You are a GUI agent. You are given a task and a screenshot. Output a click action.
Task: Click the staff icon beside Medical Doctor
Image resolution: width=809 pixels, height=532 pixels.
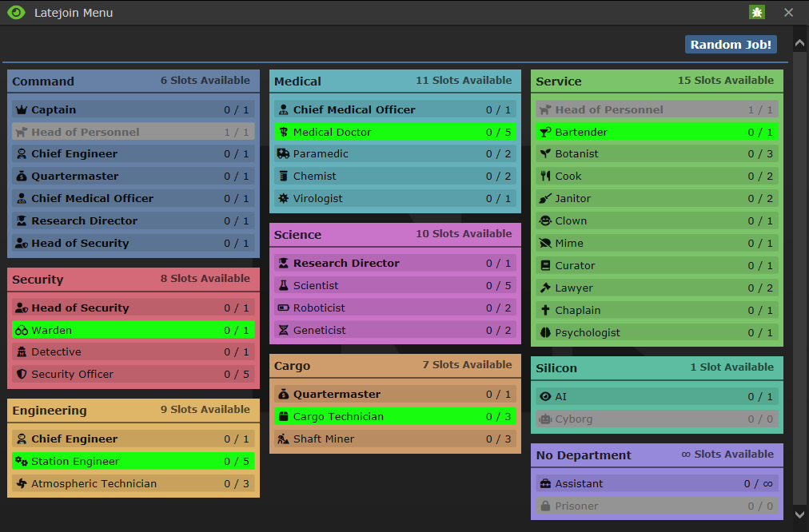[x=283, y=132]
